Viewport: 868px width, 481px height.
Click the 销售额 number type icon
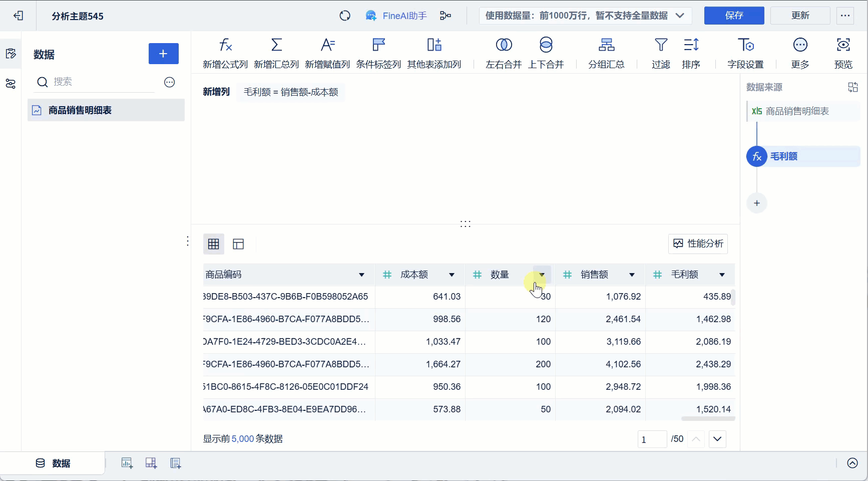tap(567, 275)
